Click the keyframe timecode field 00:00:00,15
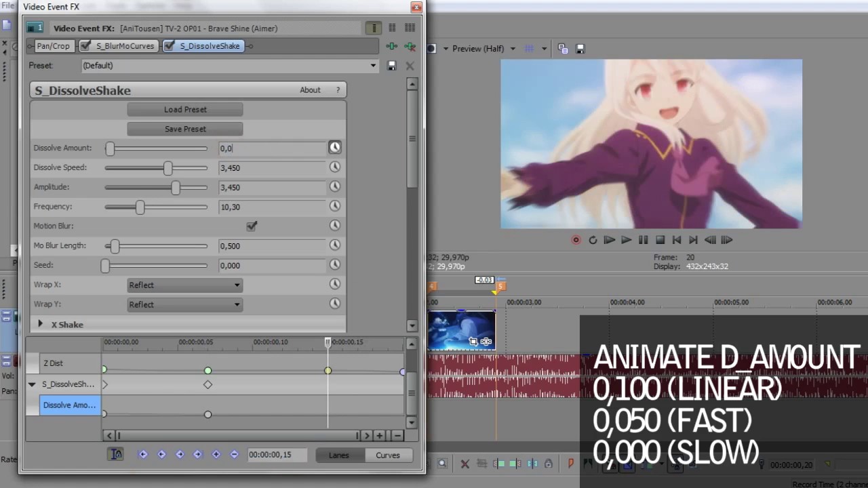Viewport: 868px width, 488px height. tap(277, 455)
